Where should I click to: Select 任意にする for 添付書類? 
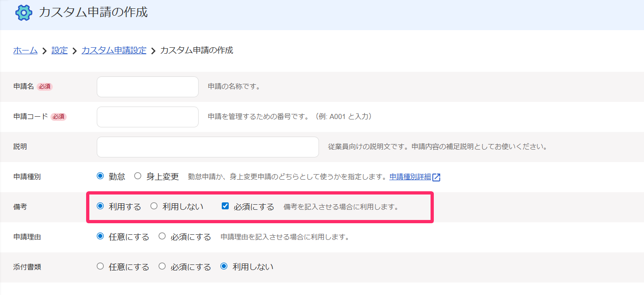100,266
